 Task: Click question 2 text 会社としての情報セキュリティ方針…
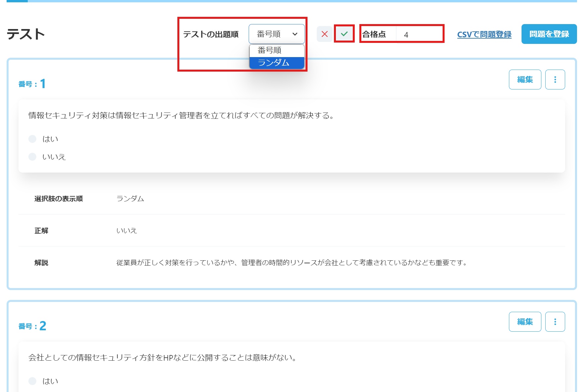click(163, 358)
